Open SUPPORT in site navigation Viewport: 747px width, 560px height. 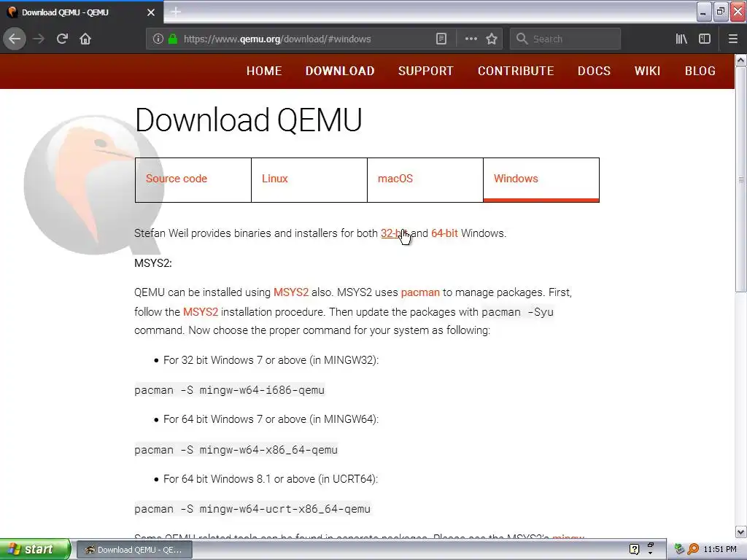[426, 71]
